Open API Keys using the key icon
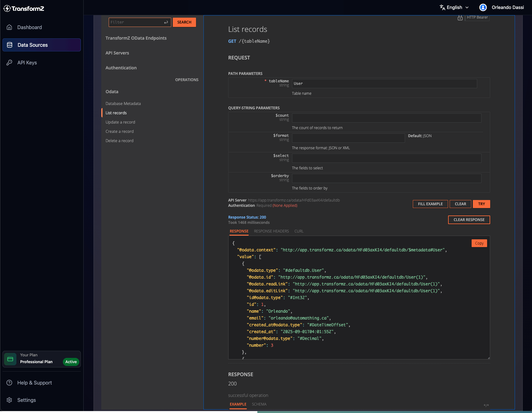The height and width of the screenshot is (413, 532). click(9, 63)
